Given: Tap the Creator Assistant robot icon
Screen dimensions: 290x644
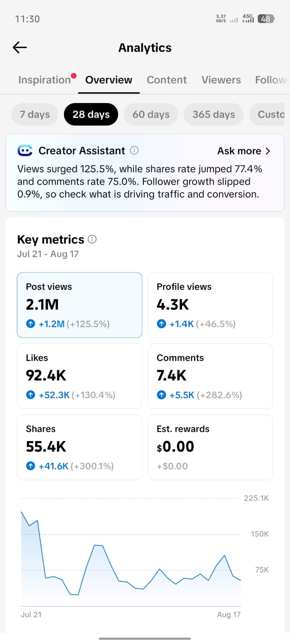Looking at the screenshot, I should (x=25, y=151).
